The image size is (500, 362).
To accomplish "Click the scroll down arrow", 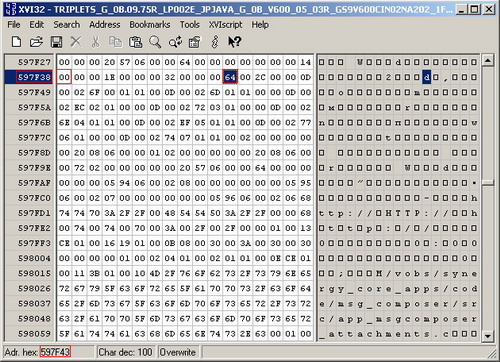I will pyautogui.click(x=488, y=336).
